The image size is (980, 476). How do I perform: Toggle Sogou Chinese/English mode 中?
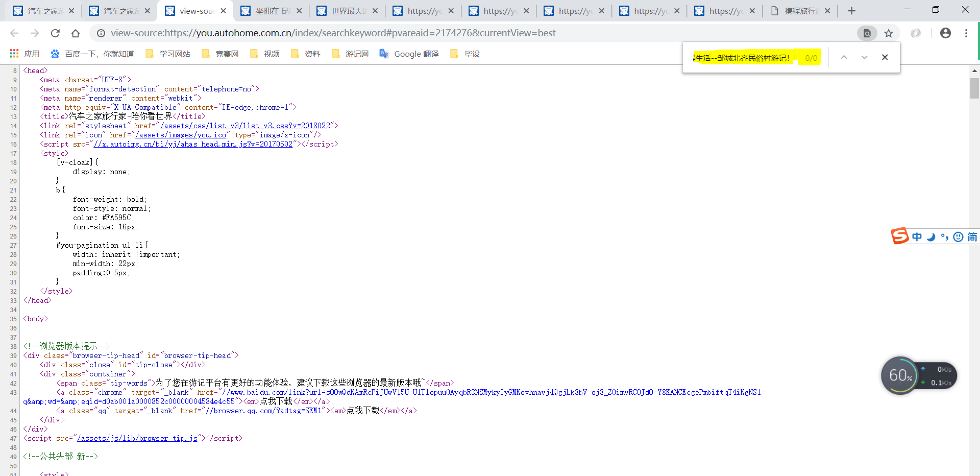(917, 236)
